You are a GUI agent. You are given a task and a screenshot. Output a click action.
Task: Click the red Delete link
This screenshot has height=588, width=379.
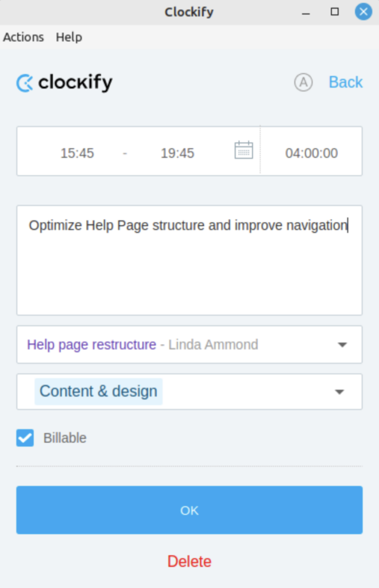pyautogui.click(x=189, y=562)
